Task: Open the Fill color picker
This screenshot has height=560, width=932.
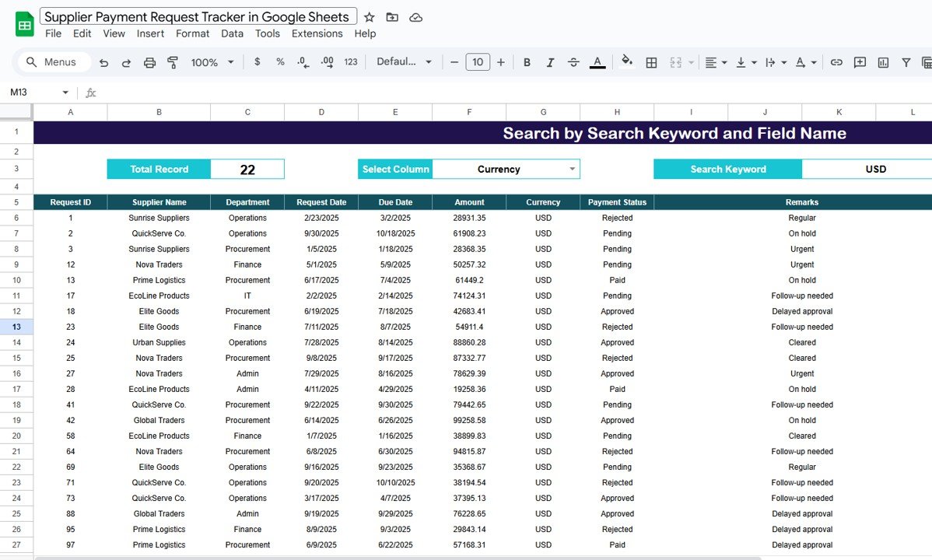Action: (x=627, y=62)
